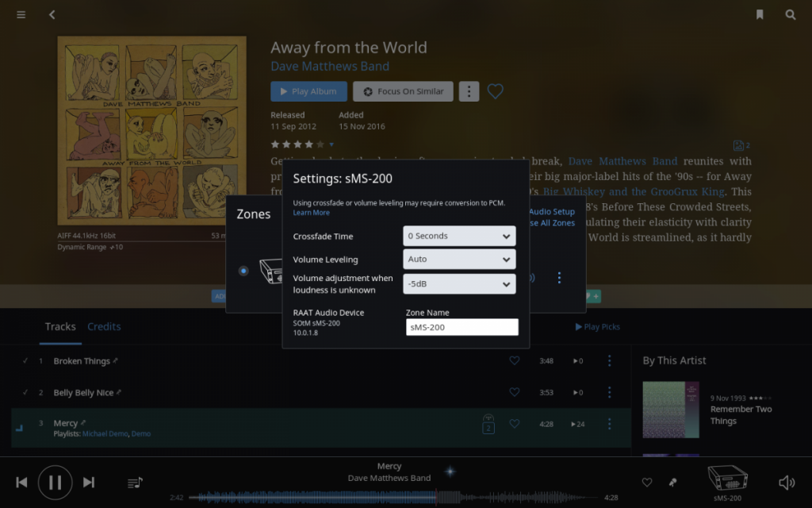812x508 pixels.
Task: Open the unknown loudness volume adjustment dropdown
Action: (459, 284)
